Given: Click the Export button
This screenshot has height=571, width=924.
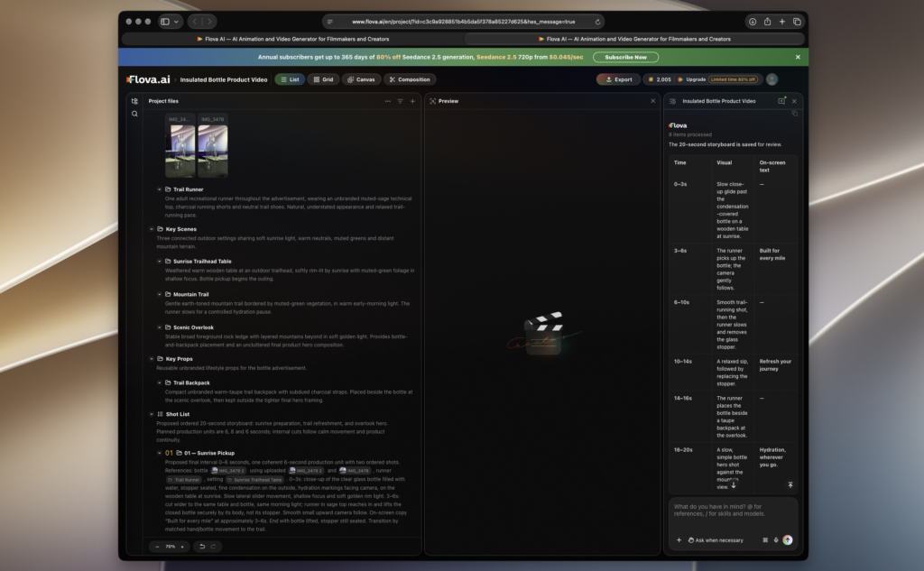Looking at the screenshot, I should coord(619,79).
